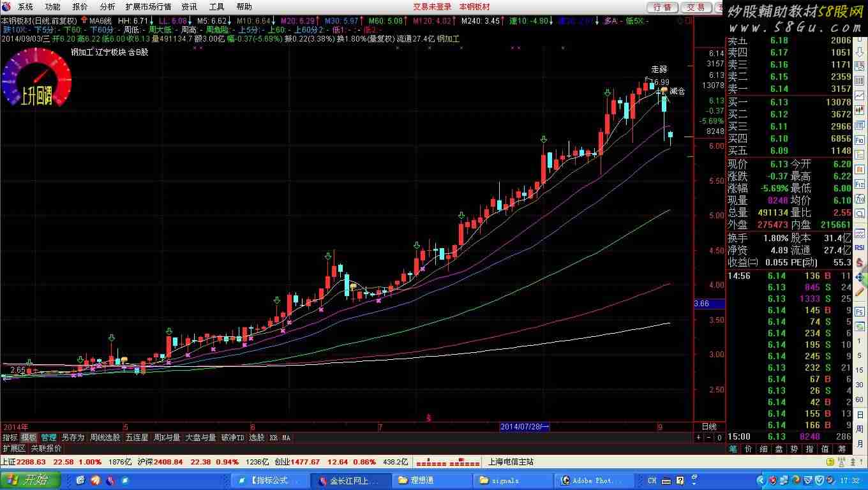Select the 五连星 tab
The height and width of the screenshot is (490, 868).
(x=137, y=438)
